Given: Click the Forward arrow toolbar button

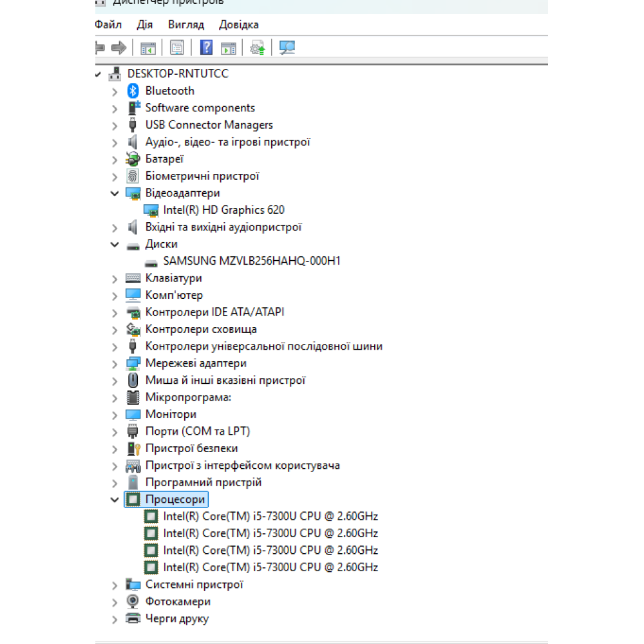Looking at the screenshot, I should pyautogui.click(x=118, y=48).
